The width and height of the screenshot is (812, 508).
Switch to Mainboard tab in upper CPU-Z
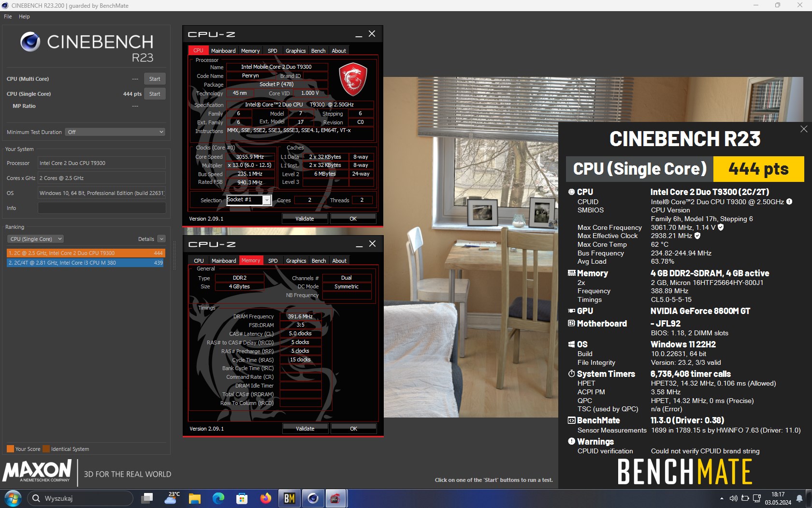[223, 51]
